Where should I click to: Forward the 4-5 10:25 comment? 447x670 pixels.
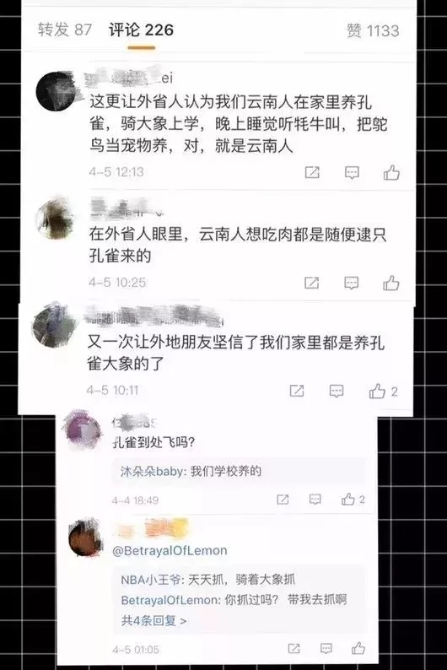click(312, 282)
